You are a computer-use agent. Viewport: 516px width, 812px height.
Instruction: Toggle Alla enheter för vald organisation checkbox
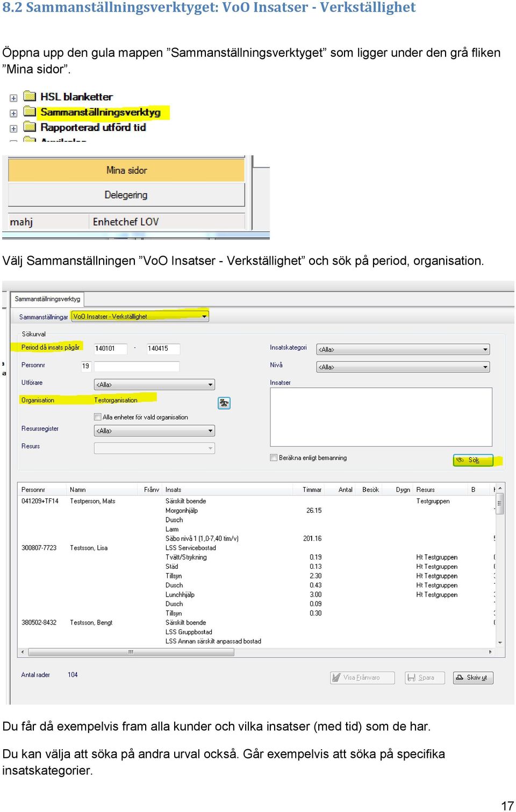point(98,417)
